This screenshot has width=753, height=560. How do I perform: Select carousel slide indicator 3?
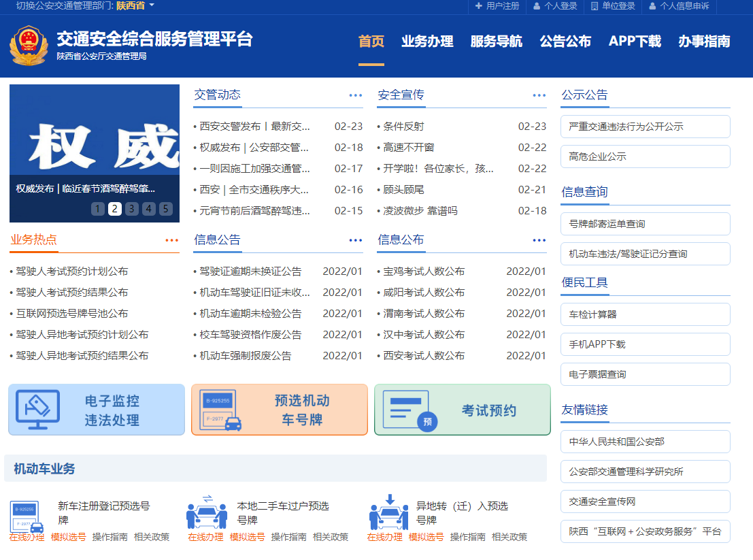(x=132, y=209)
